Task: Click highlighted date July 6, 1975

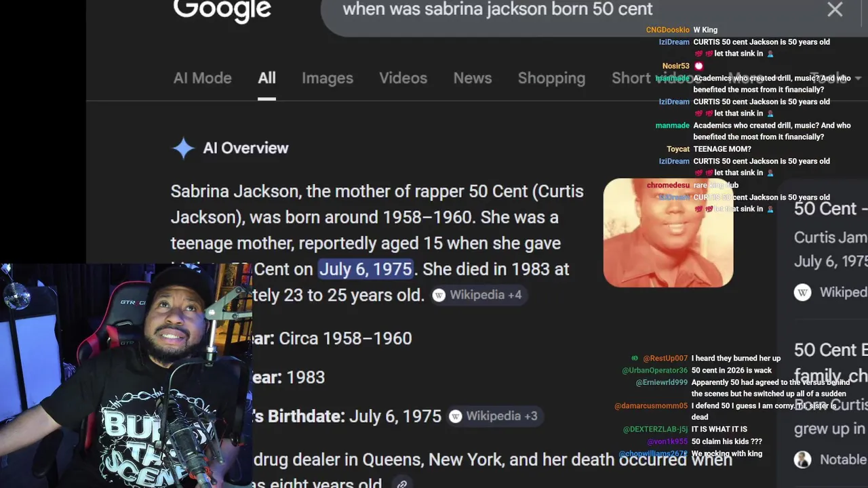Action: coord(366,269)
